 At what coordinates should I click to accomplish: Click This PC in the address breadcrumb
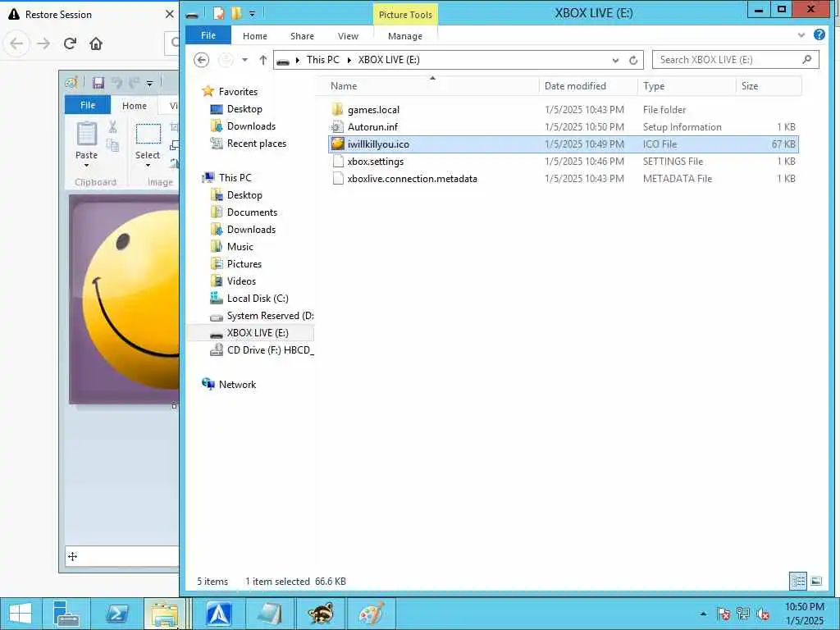(x=322, y=59)
